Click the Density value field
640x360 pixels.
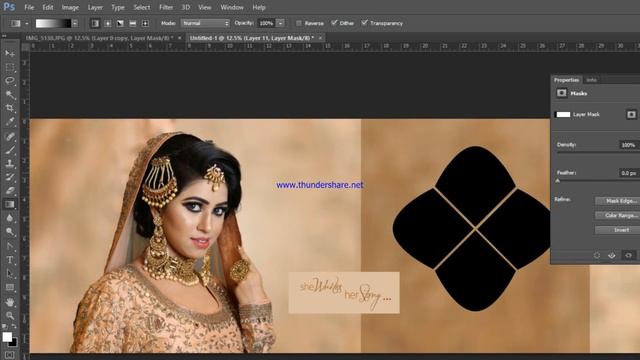(x=628, y=145)
